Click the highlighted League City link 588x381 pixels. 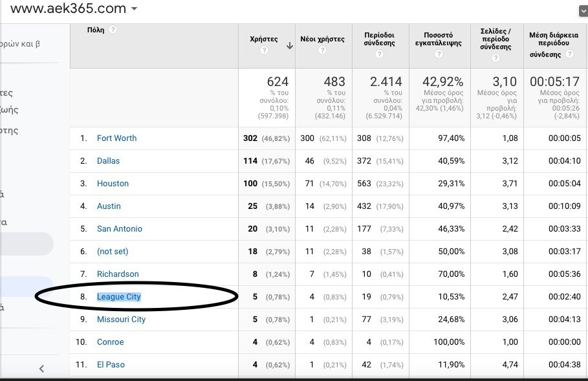[x=118, y=296]
